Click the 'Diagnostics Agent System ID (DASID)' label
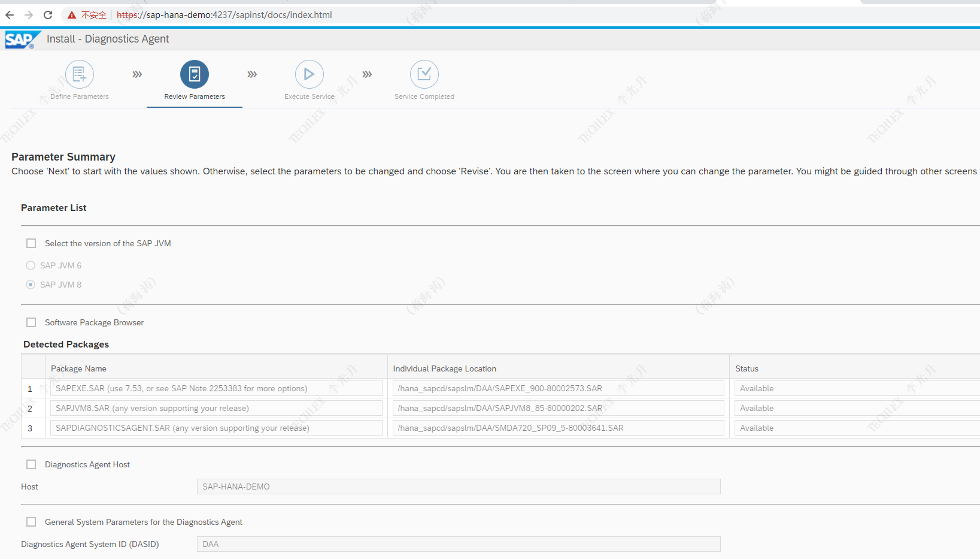 90,544
